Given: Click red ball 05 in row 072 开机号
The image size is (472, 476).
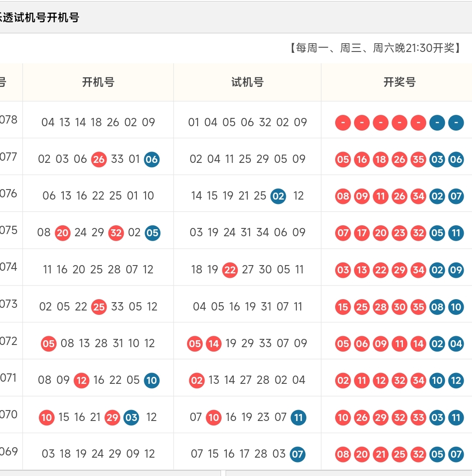Looking at the screenshot, I should click(x=49, y=344).
